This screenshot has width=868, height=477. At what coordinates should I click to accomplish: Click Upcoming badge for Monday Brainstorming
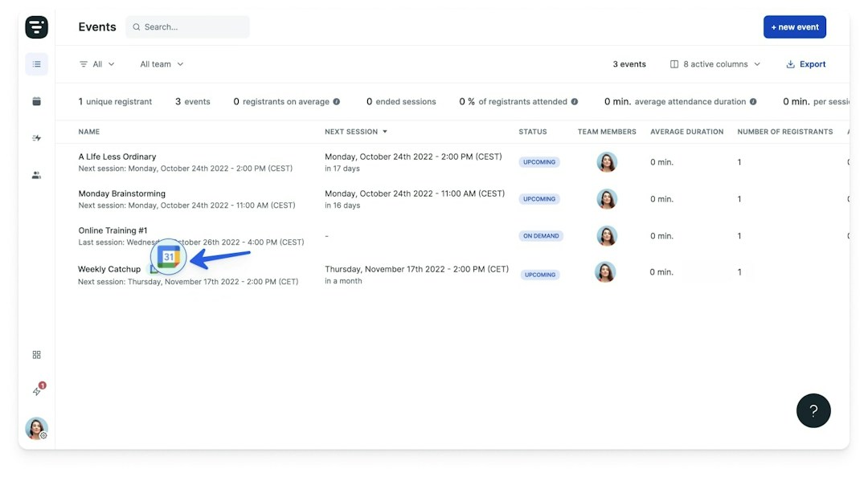point(539,198)
